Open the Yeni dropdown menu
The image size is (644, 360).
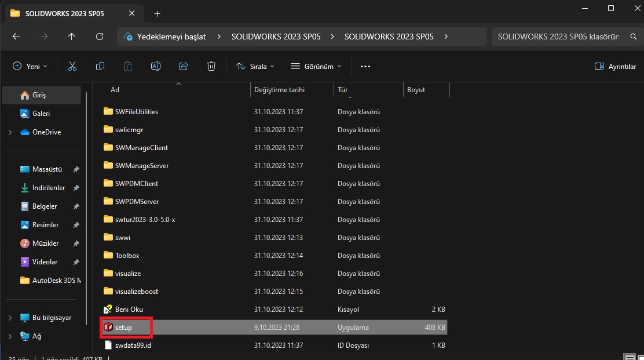(x=30, y=67)
